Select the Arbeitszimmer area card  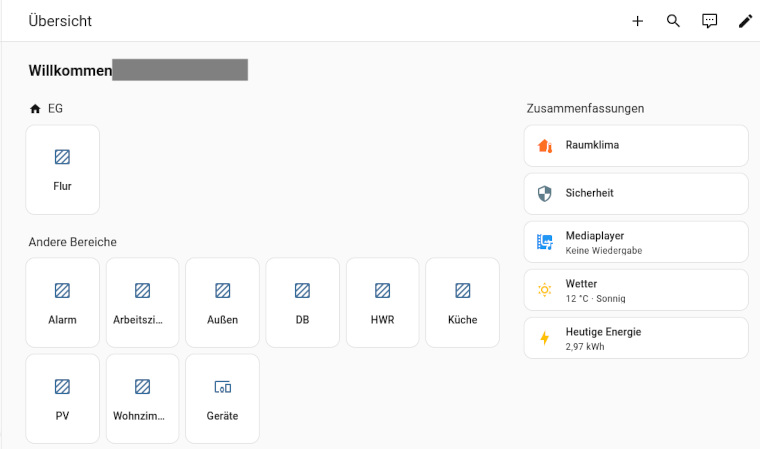(142, 303)
